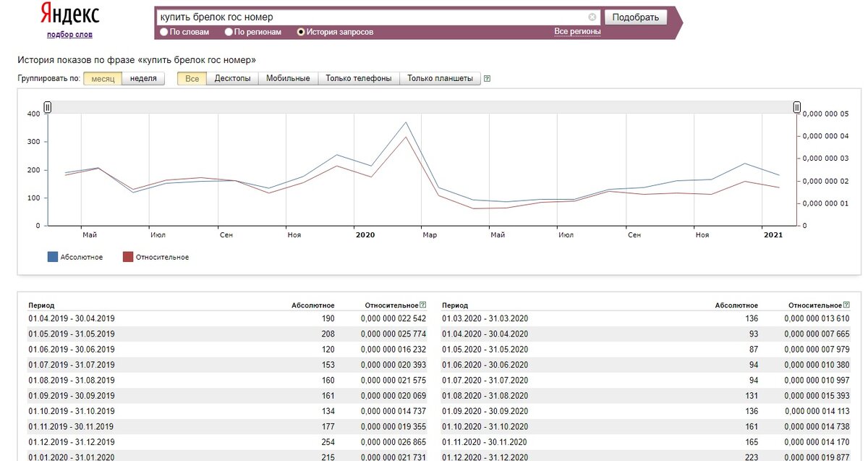Image resolution: width=868 pixels, height=461 pixels.
Task: Open help icon beside Только планшеты
Action: (x=487, y=79)
